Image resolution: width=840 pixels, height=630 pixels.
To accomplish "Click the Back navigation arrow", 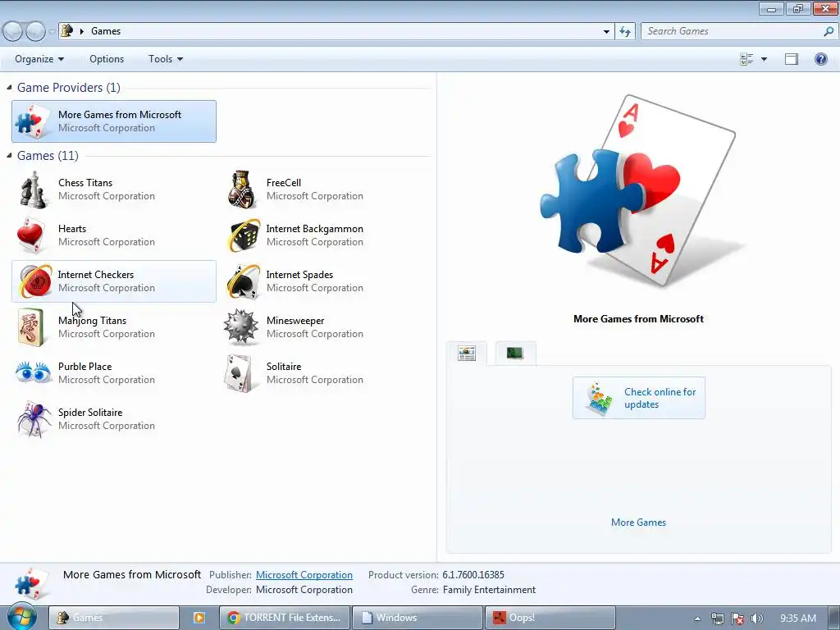I will pos(13,31).
